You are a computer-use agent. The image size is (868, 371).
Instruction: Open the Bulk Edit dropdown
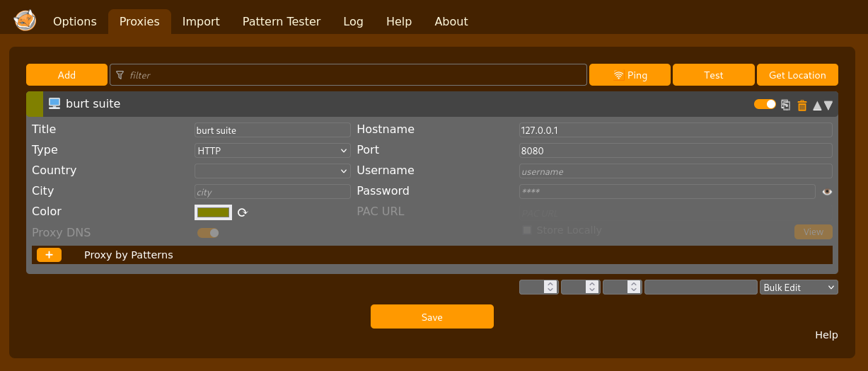799,287
